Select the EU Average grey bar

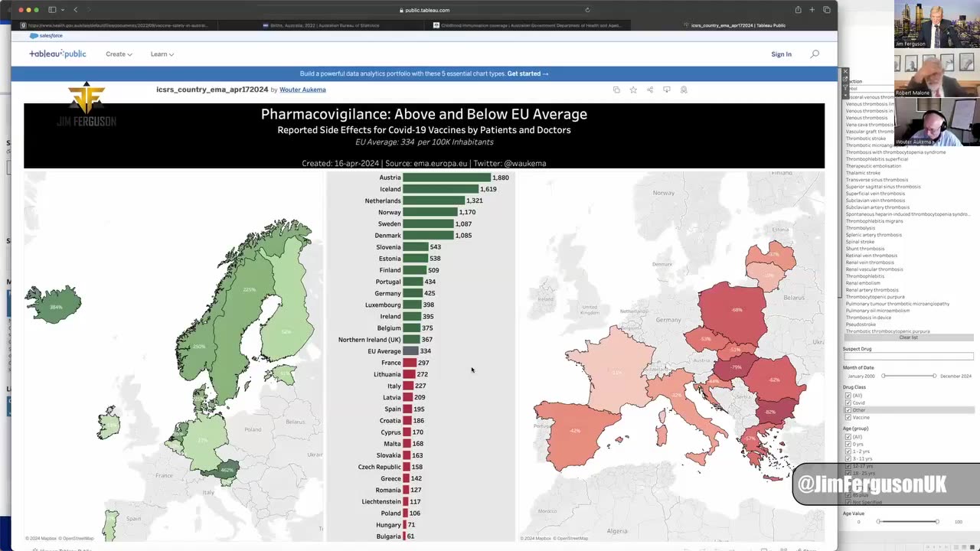(410, 351)
